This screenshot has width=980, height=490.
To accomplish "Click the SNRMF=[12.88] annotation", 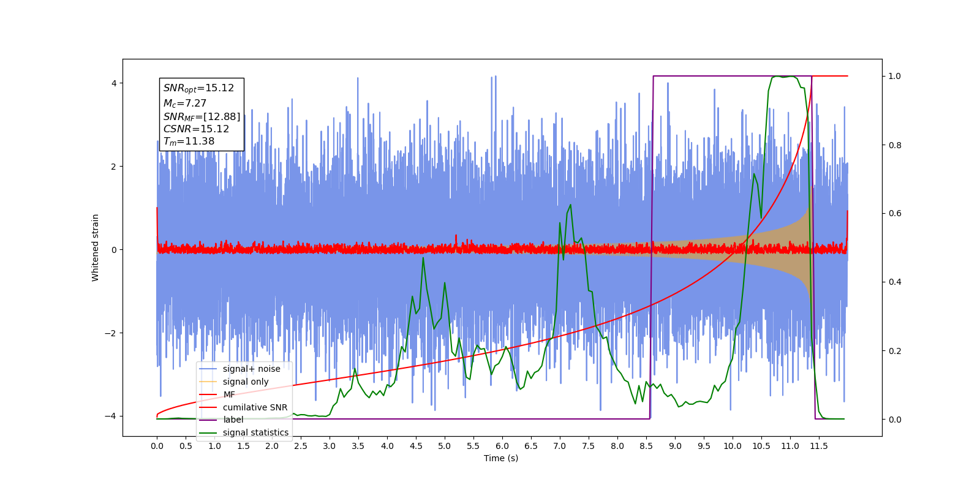I will pyautogui.click(x=202, y=116).
